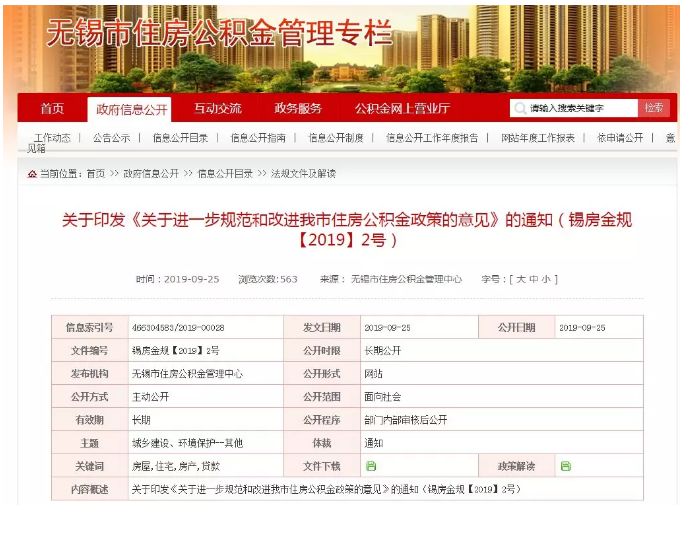
Task: Select the 政府信息公开 tab
Action: (x=131, y=109)
